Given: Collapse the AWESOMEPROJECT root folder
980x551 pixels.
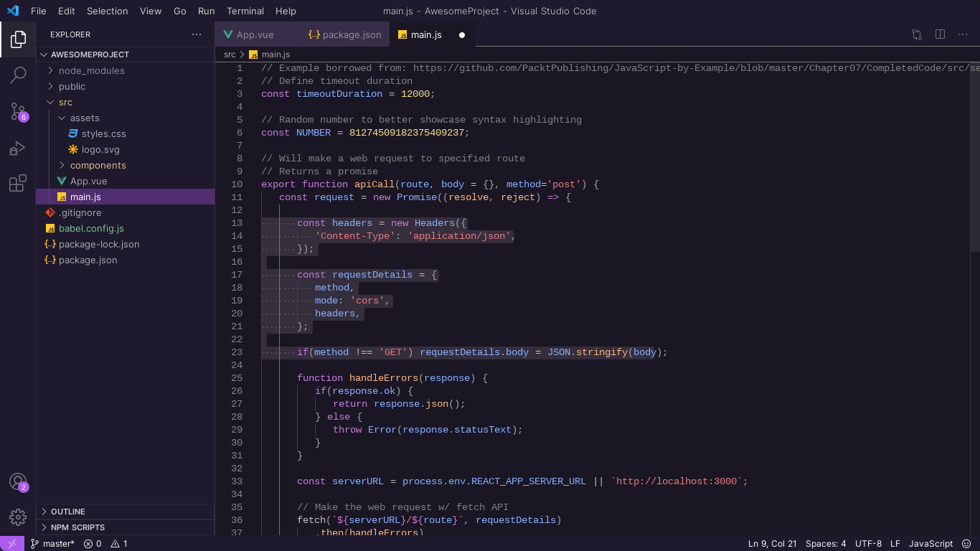Looking at the screenshot, I should tap(126, 55).
